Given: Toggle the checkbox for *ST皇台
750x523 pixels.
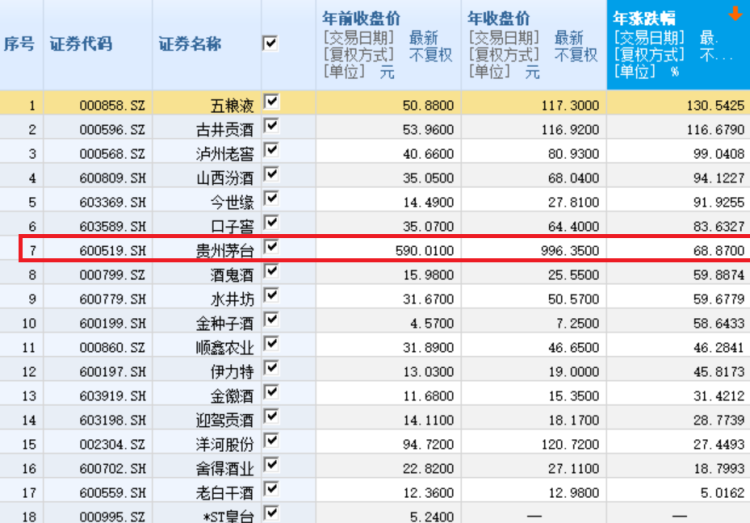Looking at the screenshot, I should (271, 513).
